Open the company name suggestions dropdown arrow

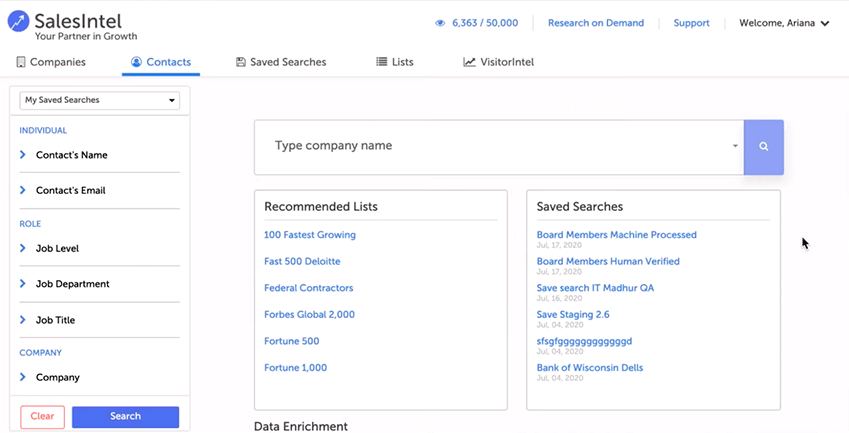[735, 146]
